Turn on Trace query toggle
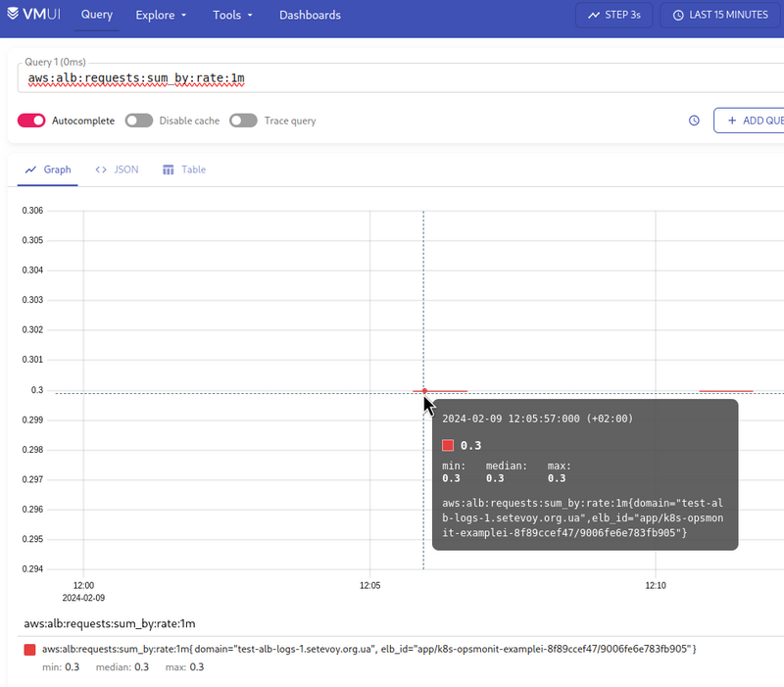Viewport: 784px width, 687px height. point(243,121)
